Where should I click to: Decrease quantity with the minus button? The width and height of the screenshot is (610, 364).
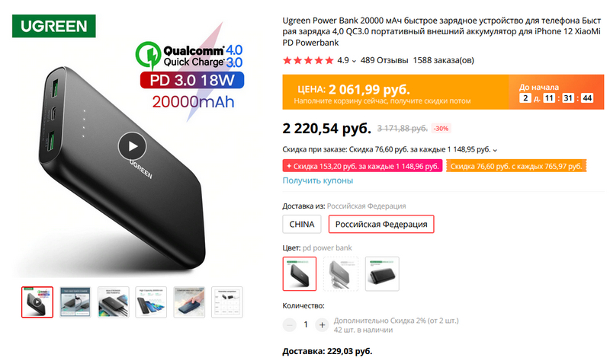[290, 324]
